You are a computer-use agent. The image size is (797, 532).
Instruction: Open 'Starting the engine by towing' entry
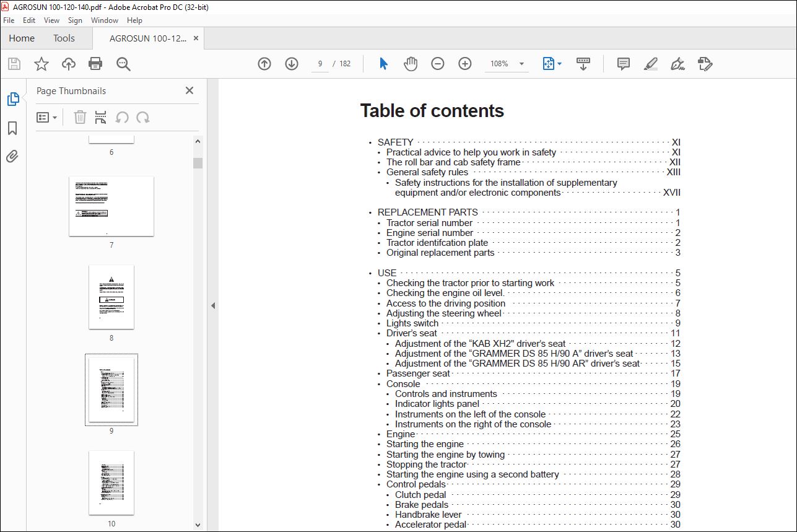point(445,455)
